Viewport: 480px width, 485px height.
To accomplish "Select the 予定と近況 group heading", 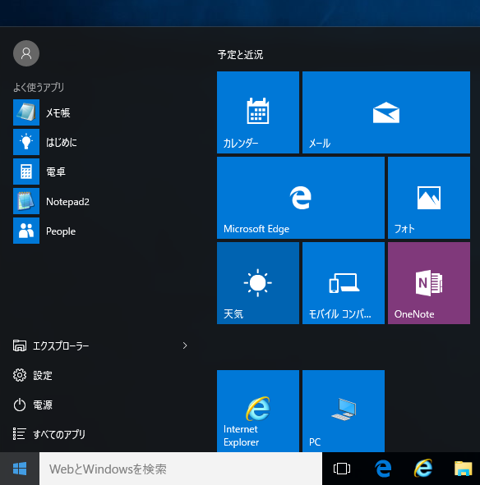I will pyautogui.click(x=240, y=54).
